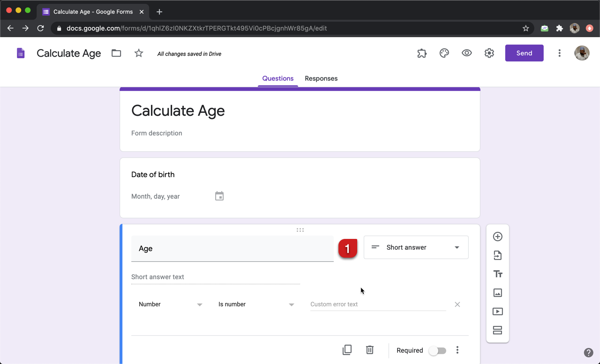This screenshot has height=364, width=600.
Task: Open form Settings gear
Action: [x=489, y=53]
